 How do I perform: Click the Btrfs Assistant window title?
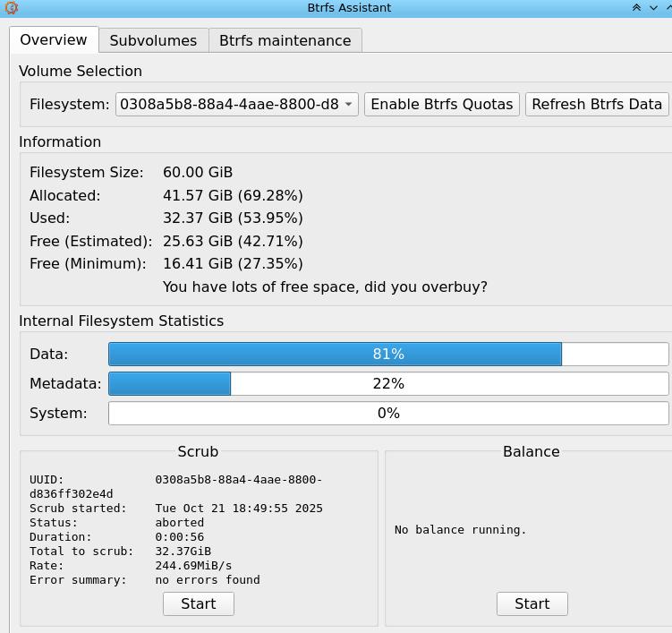point(349,8)
